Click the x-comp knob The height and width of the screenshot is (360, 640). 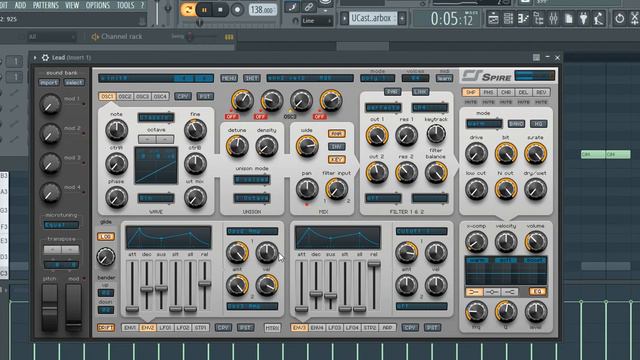(476, 242)
